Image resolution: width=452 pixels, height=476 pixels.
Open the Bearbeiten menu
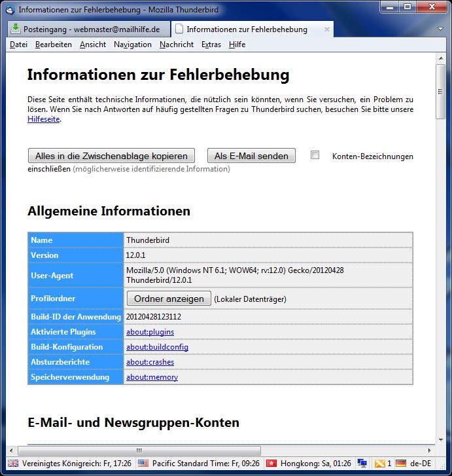(54, 45)
